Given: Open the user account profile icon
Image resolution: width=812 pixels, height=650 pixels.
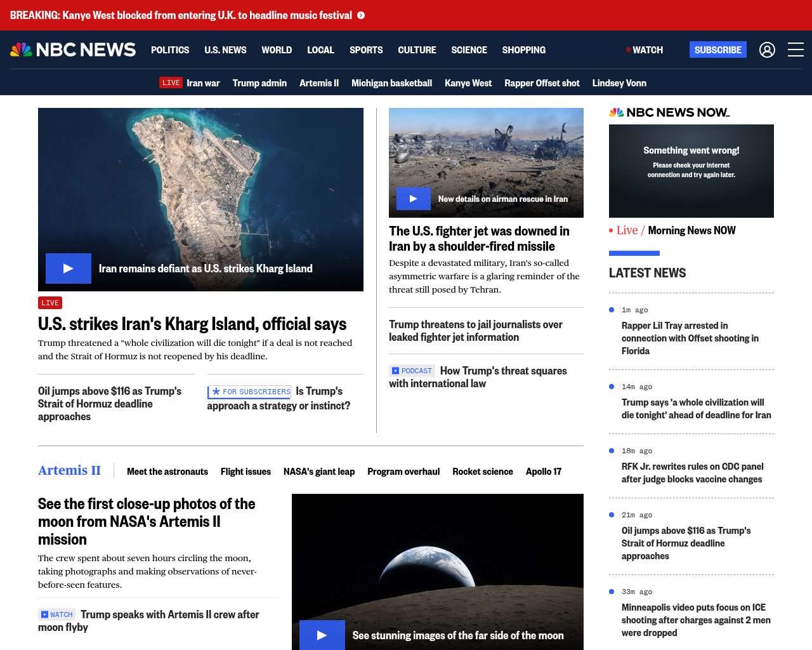Looking at the screenshot, I should point(767,50).
